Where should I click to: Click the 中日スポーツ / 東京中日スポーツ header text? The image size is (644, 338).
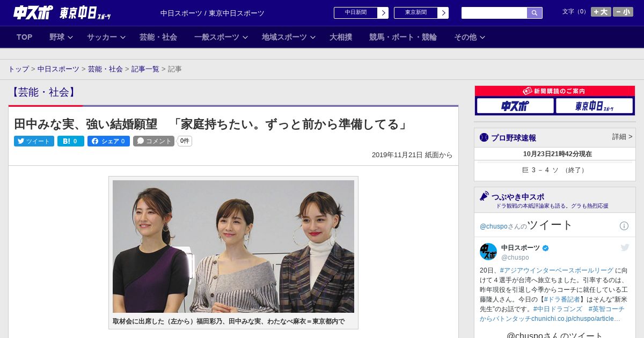tap(213, 13)
